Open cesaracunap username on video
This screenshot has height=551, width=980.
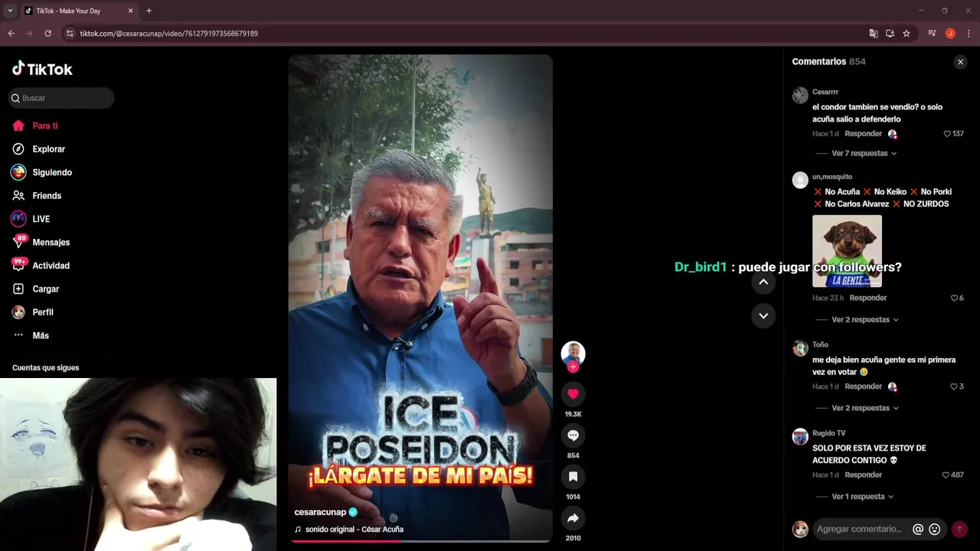click(x=320, y=512)
